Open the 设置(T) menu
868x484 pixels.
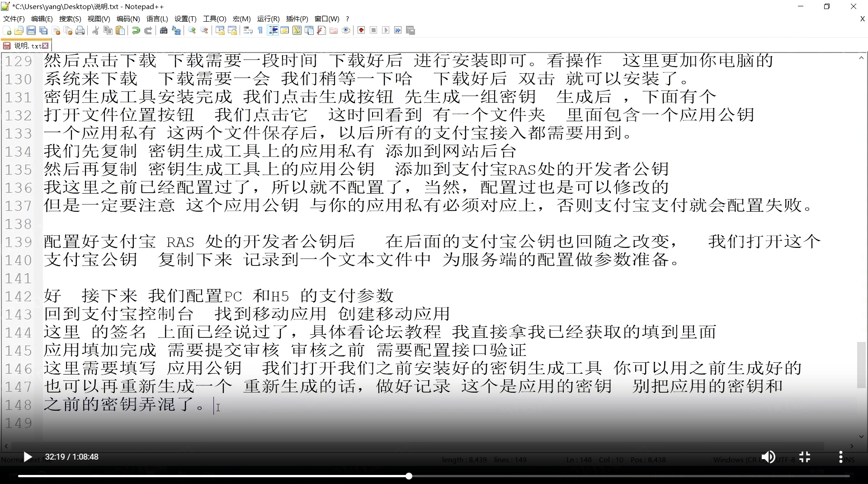click(x=185, y=19)
